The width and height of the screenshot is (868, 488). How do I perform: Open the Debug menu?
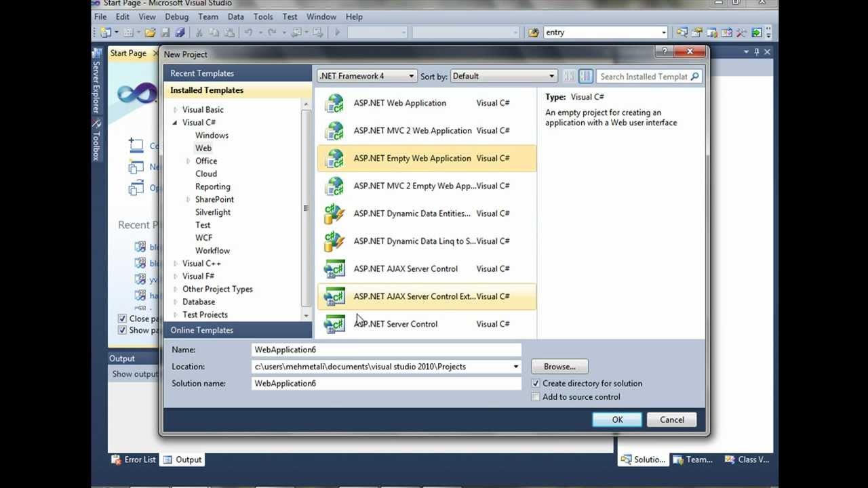[177, 17]
